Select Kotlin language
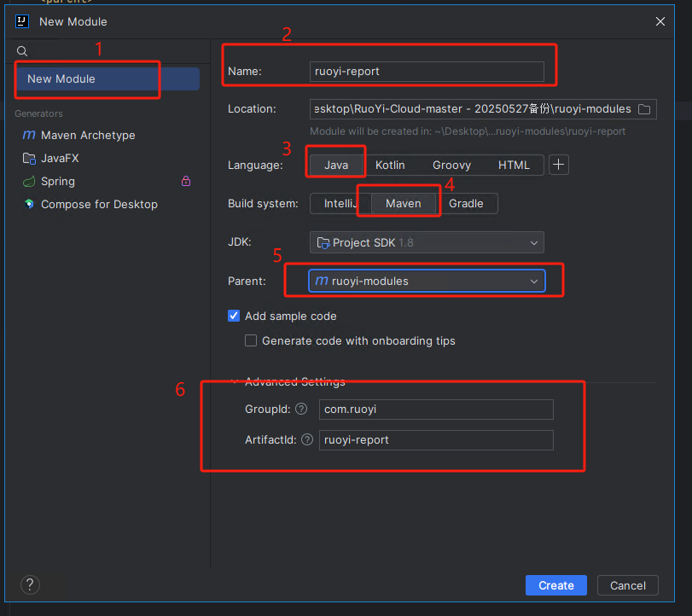 (390, 165)
